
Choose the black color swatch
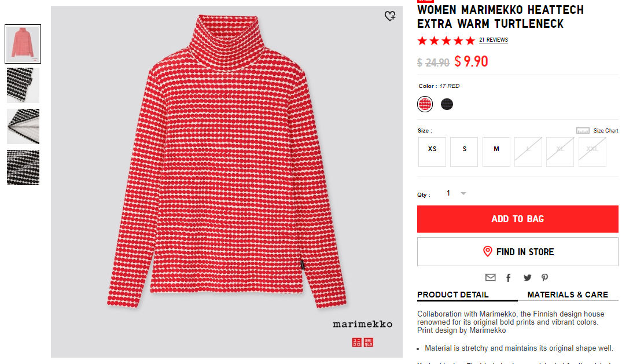447,104
